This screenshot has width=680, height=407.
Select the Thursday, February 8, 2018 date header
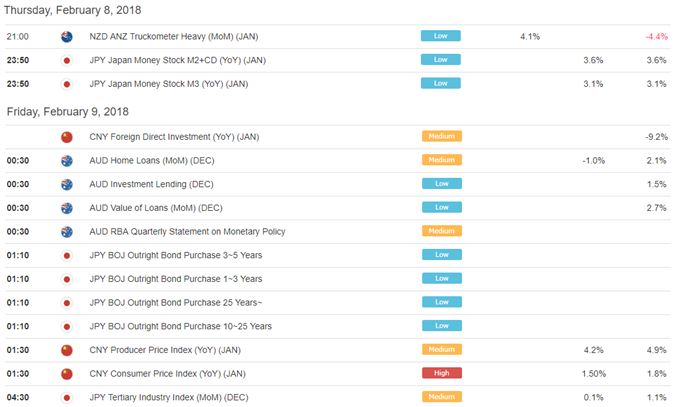click(x=72, y=10)
